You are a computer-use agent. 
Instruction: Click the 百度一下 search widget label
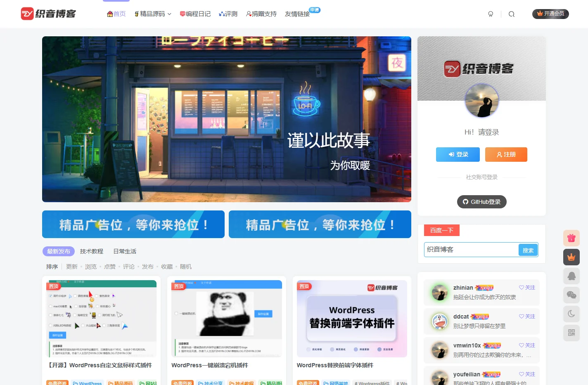442,230
